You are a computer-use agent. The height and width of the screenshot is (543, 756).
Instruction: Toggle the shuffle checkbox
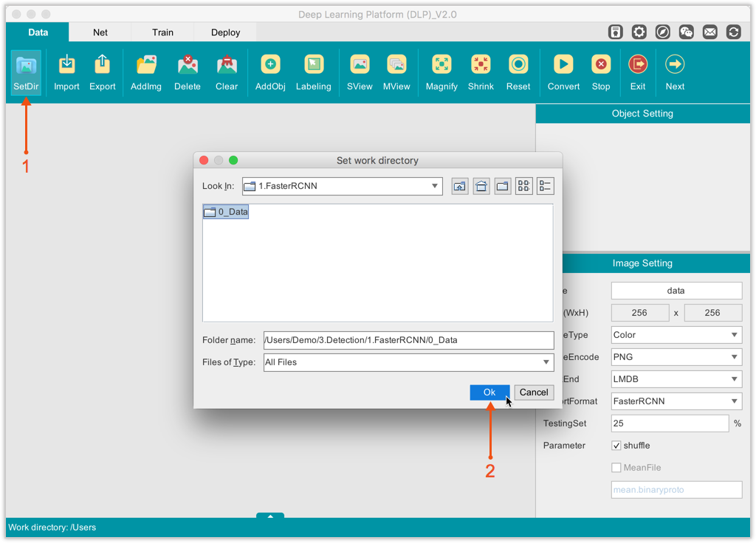point(616,446)
